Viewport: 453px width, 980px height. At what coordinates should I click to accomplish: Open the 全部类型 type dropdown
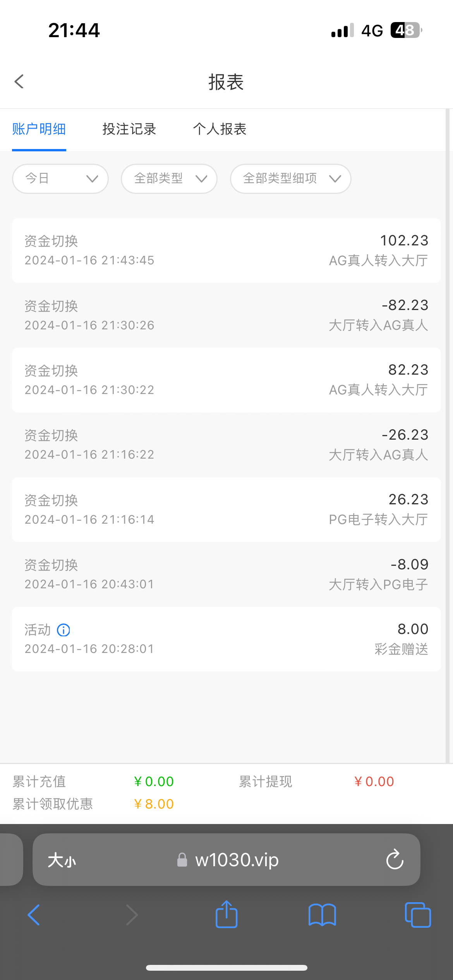(169, 179)
